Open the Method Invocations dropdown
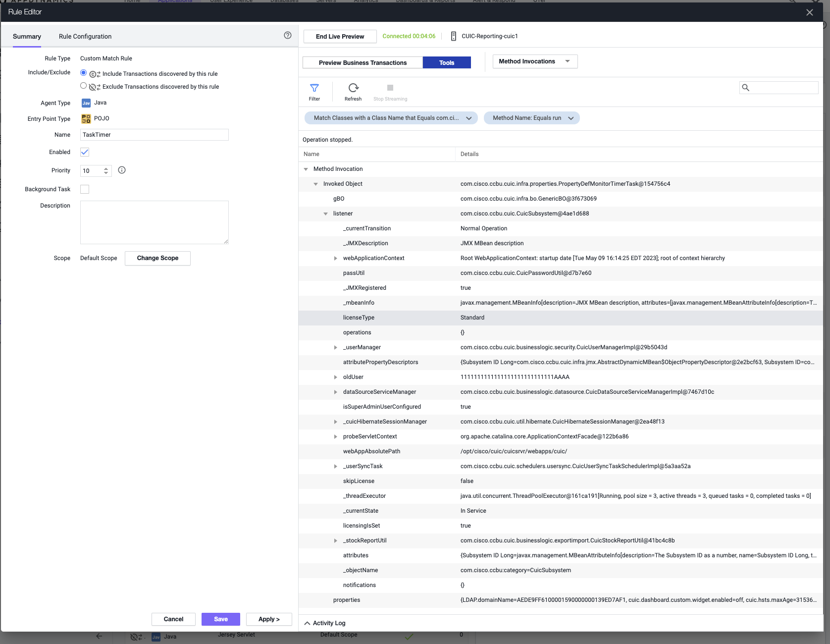This screenshot has height=644, width=830. (x=535, y=61)
